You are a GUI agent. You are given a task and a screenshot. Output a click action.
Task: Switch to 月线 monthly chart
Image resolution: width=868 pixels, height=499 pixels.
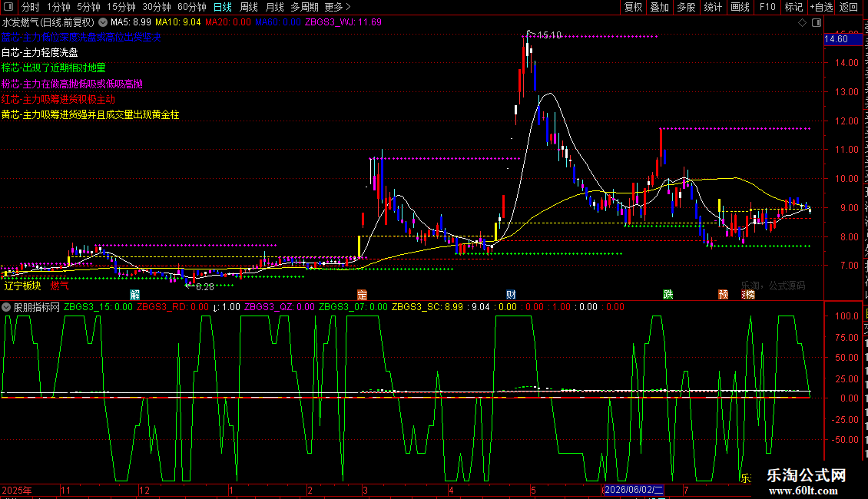coord(274,7)
